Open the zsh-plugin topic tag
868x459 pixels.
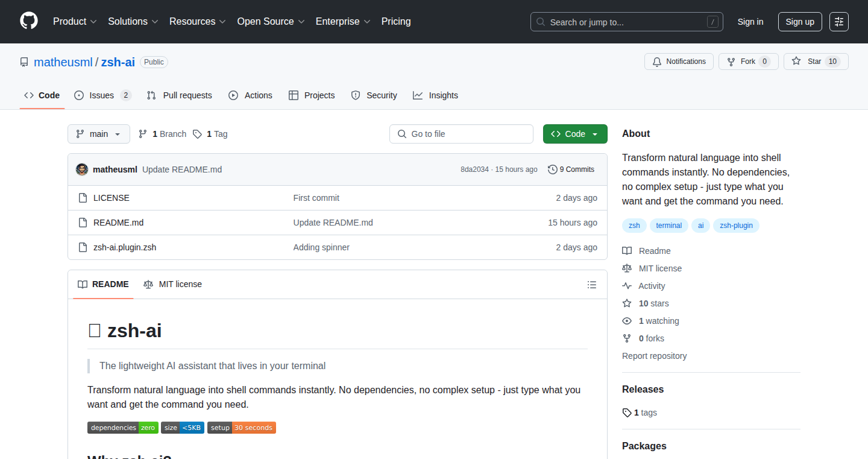point(737,226)
